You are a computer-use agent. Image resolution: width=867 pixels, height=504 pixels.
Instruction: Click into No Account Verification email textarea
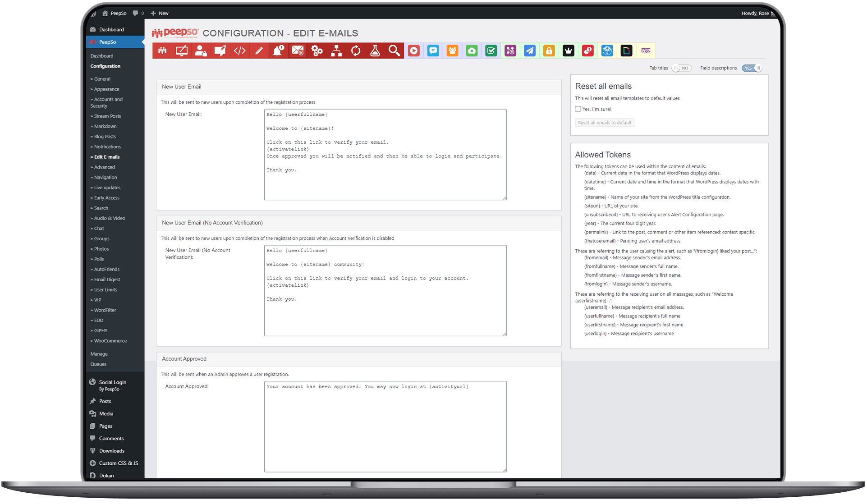tap(385, 291)
